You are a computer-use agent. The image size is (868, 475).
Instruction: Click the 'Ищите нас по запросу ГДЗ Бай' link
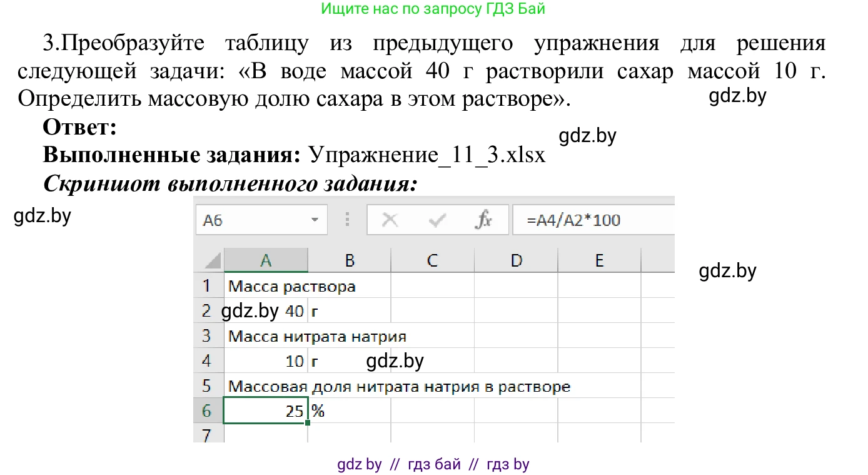[433, 9]
